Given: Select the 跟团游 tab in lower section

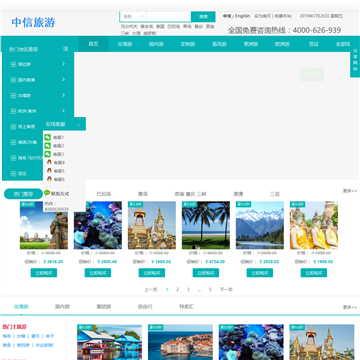Looking at the screenshot, I should (x=104, y=307).
